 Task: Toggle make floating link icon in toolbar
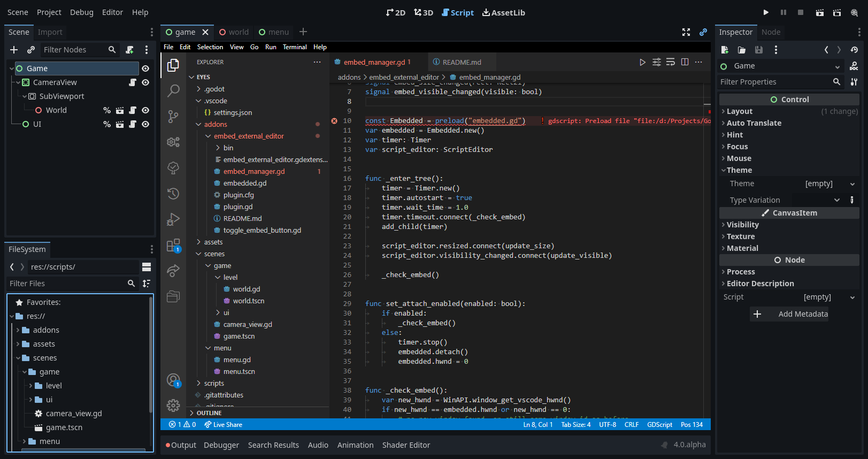pos(703,32)
